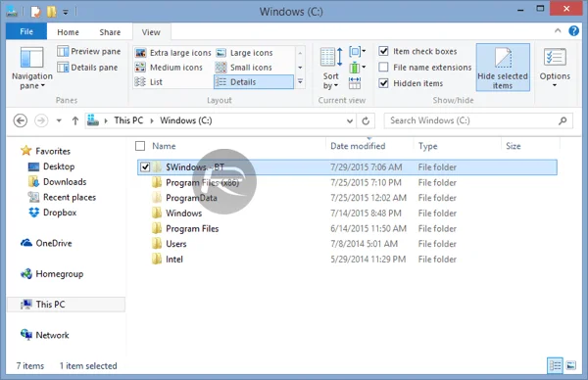Go back to previous location
The width and height of the screenshot is (588, 380).
pyautogui.click(x=21, y=120)
